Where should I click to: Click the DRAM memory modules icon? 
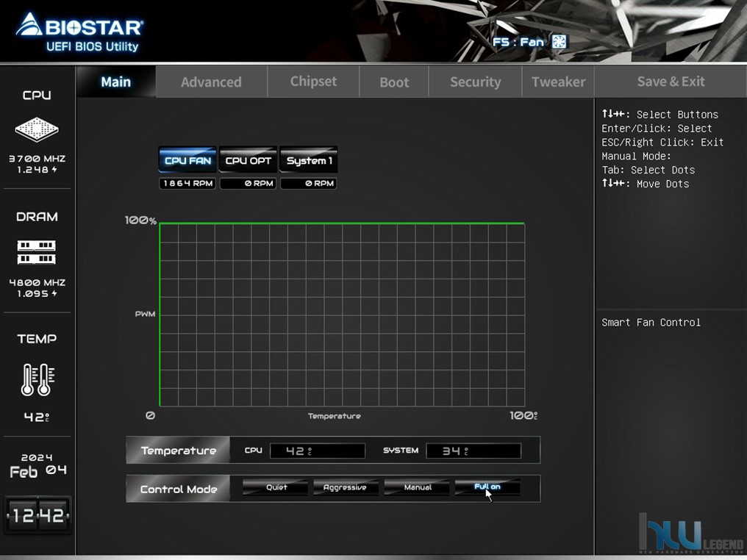coord(37,252)
